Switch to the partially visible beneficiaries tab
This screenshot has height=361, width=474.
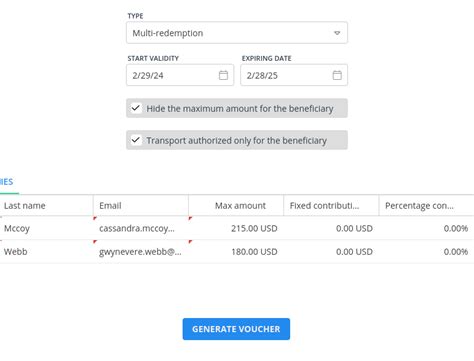[7, 182]
